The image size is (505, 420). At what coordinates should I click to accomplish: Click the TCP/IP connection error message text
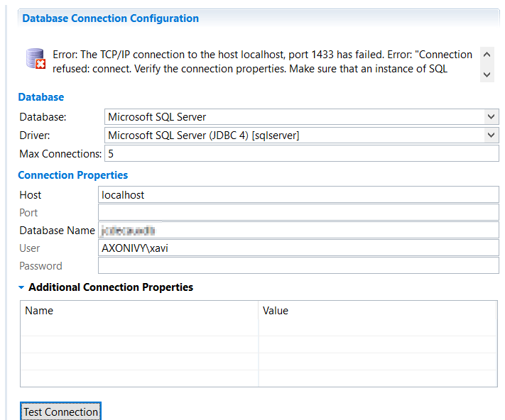coord(262,62)
